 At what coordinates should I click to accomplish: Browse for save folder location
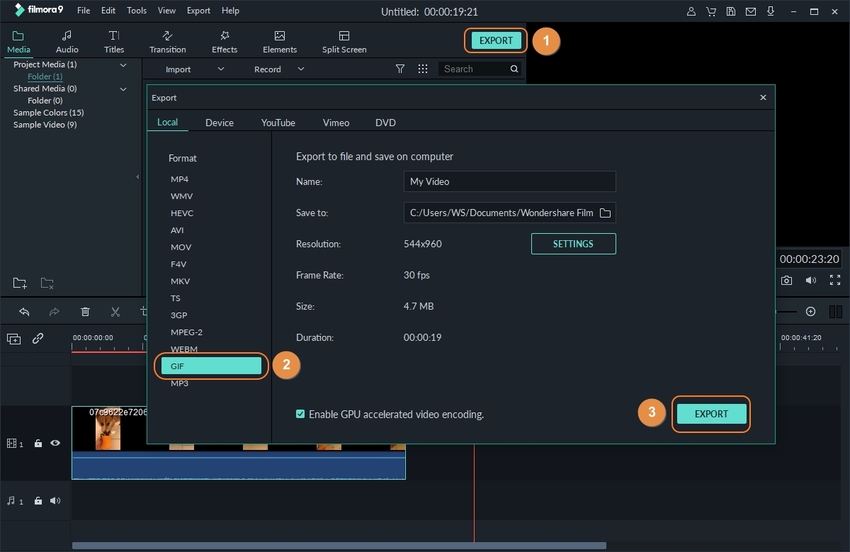(606, 213)
